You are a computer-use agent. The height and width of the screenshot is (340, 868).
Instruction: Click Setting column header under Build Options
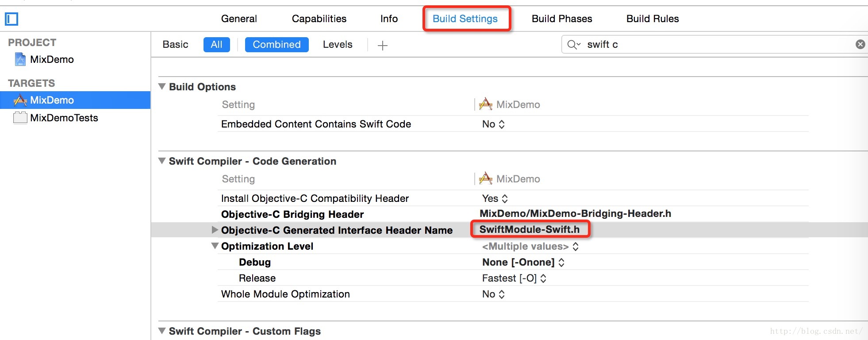[x=238, y=104]
